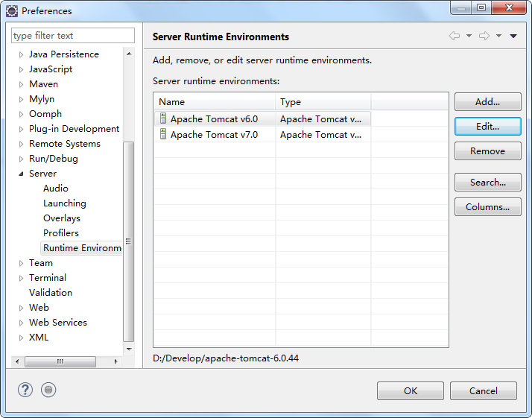Screen dimensions: 532x418
Task: Select the Server category label
Action: pyautogui.click(x=42, y=174)
